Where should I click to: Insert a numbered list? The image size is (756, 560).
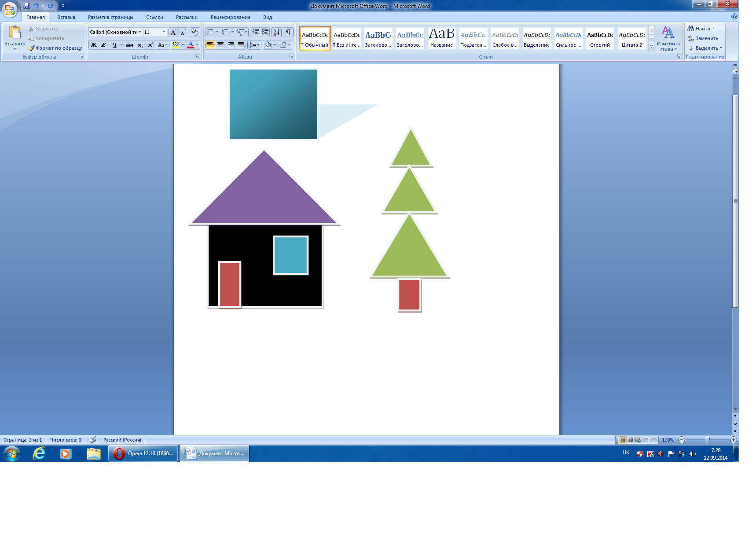coord(225,32)
